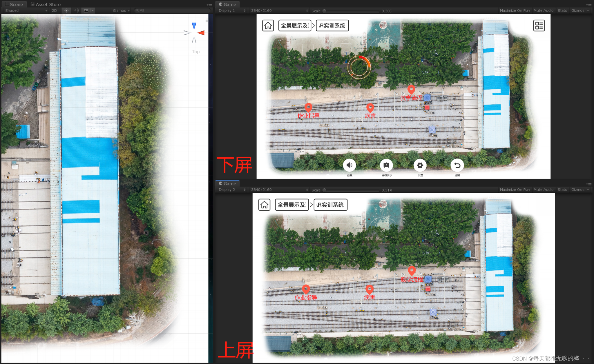Switch to the Asset Store tab
The width and height of the screenshot is (594, 364).
tap(46, 4)
